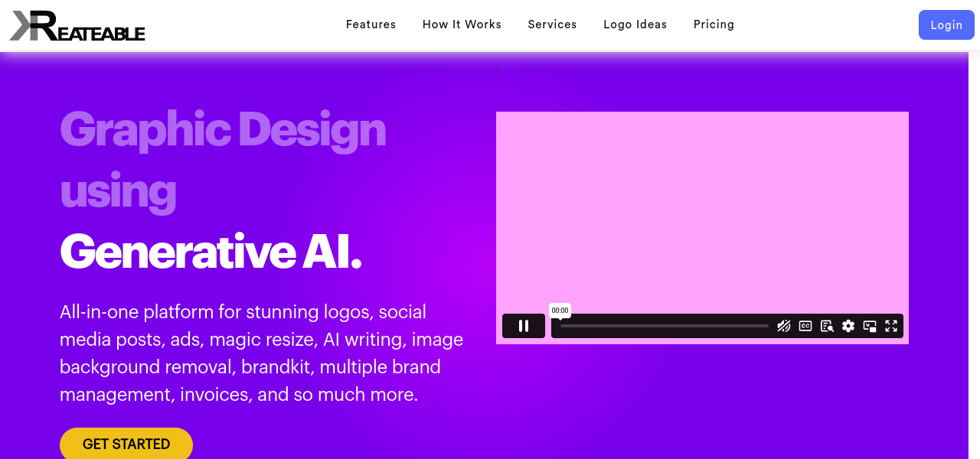
Task: Enter fullscreen video mode
Action: (891, 326)
